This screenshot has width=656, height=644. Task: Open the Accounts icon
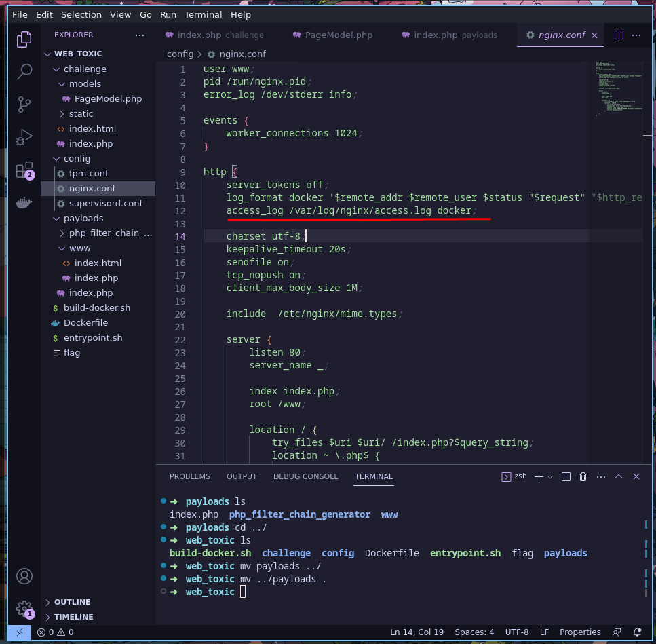(x=24, y=576)
